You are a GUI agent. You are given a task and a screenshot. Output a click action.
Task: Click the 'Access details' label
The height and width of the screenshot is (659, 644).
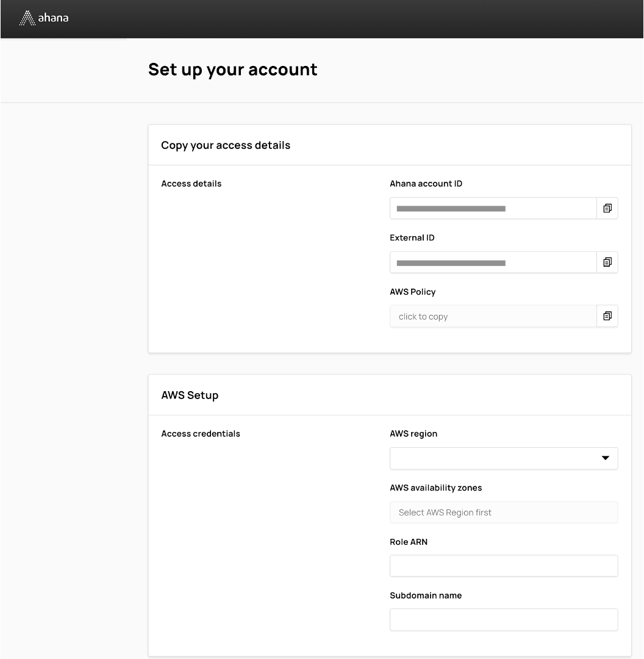click(x=191, y=184)
